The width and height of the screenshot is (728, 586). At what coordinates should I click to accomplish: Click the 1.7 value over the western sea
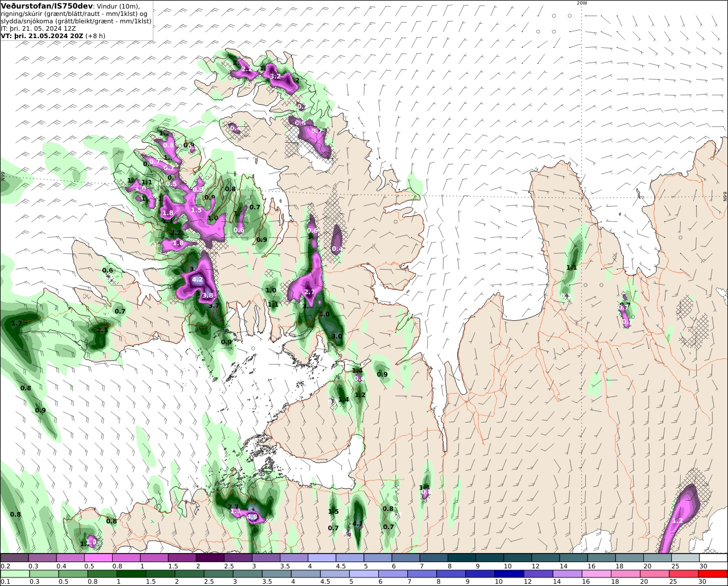16,323
